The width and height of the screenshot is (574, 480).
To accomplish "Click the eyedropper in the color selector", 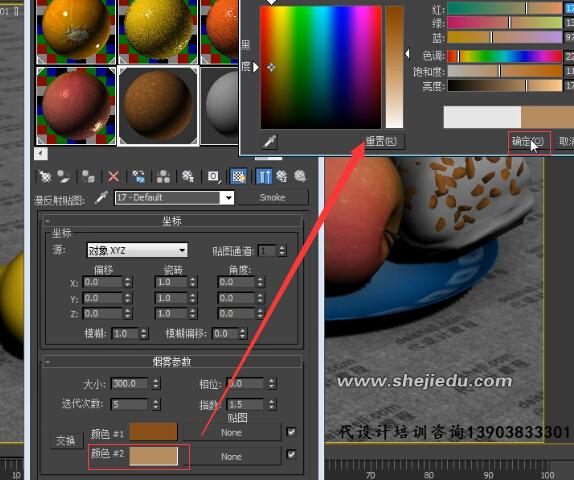I will [270, 142].
